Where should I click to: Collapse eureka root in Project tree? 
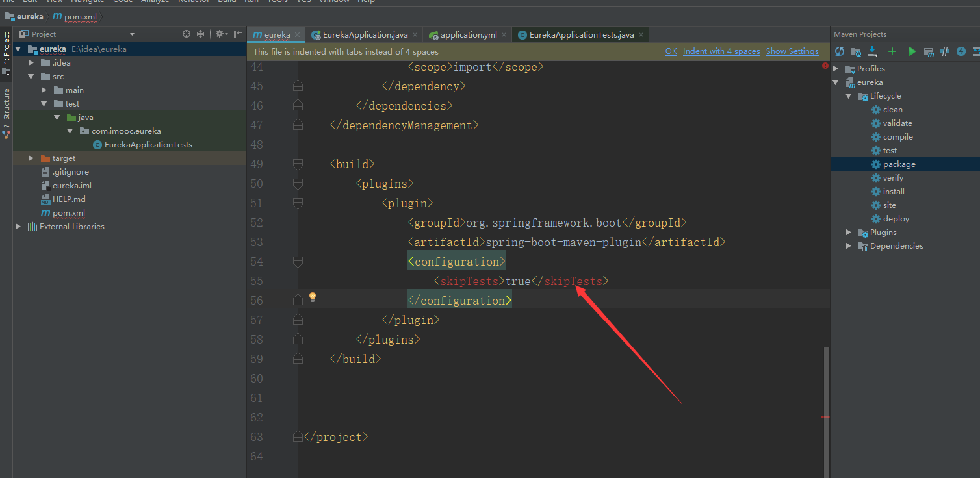[18, 49]
